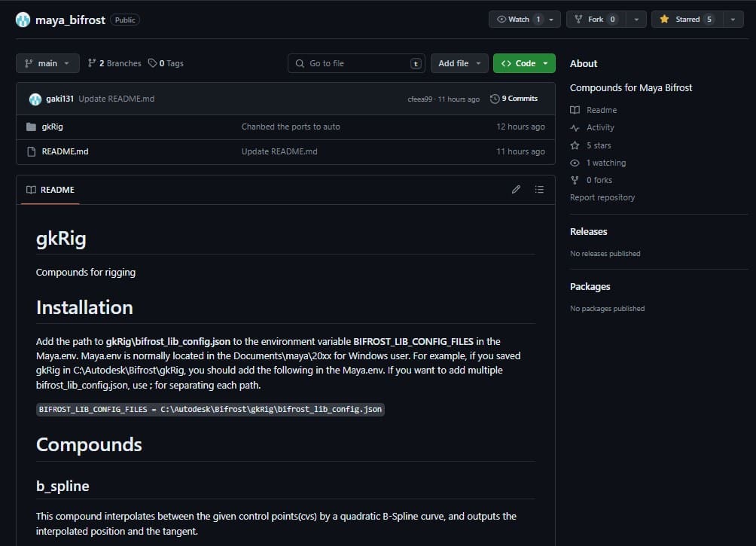
Task: Focus the Go to file search field
Action: (x=356, y=63)
